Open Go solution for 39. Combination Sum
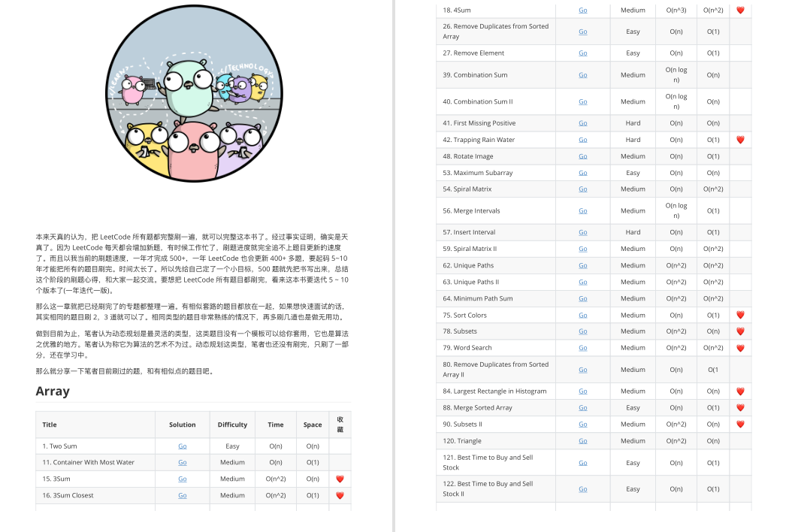 pyautogui.click(x=582, y=75)
